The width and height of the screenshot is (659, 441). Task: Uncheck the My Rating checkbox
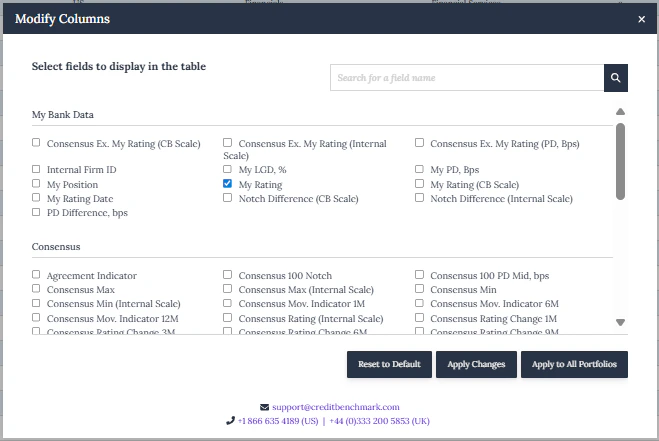pyautogui.click(x=227, y=183)
